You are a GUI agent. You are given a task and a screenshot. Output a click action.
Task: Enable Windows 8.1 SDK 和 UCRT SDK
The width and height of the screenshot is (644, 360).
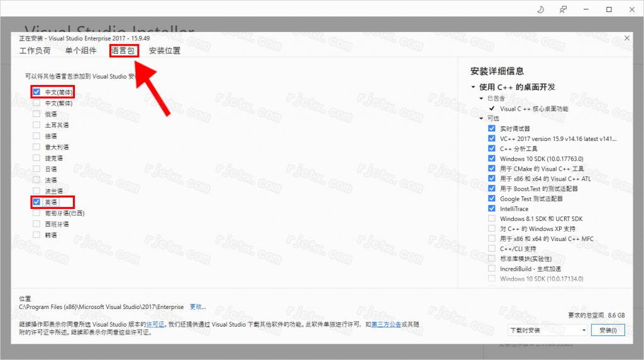(x=492, y=219)
